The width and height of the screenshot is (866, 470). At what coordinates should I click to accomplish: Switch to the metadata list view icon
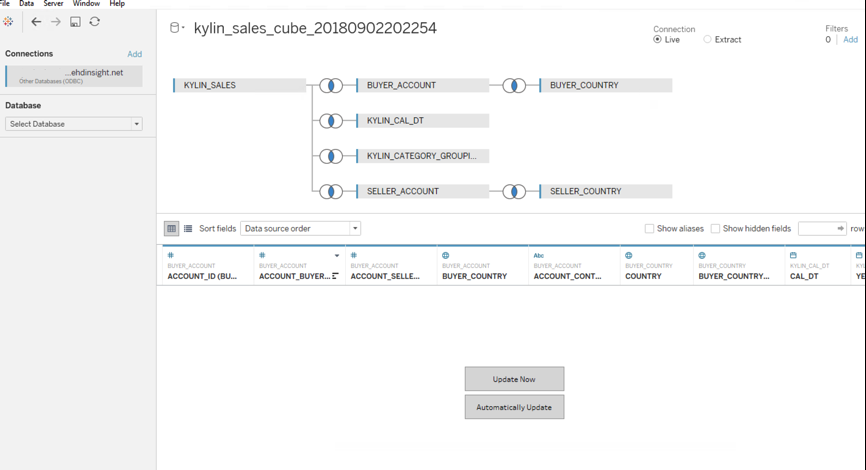coord(188,228)
